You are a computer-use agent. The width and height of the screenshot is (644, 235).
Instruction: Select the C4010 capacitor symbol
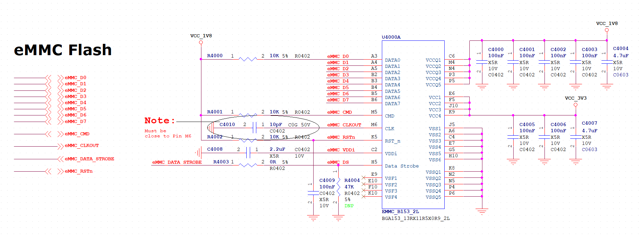(x=254, y=128)
